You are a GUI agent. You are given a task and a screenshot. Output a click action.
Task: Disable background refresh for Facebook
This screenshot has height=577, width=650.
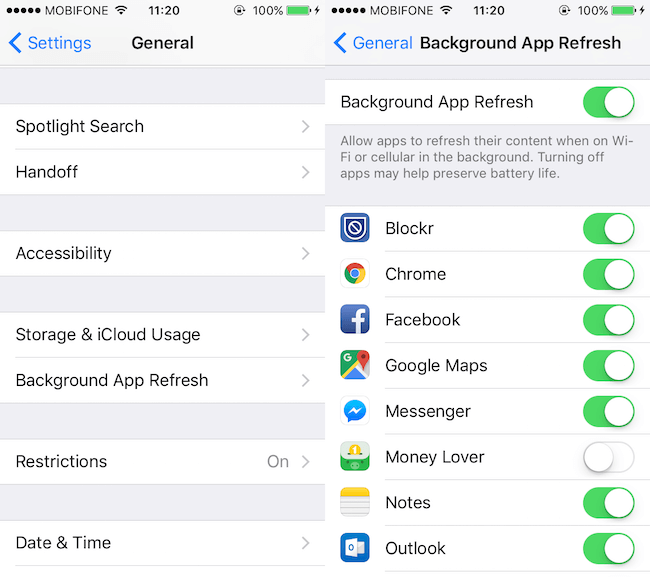[x=609, y=320]
